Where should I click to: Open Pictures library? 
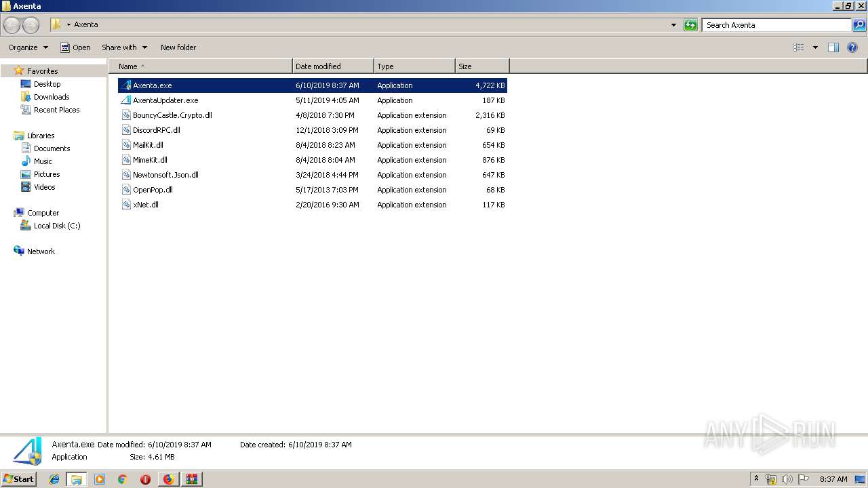[x=47, y=174]
